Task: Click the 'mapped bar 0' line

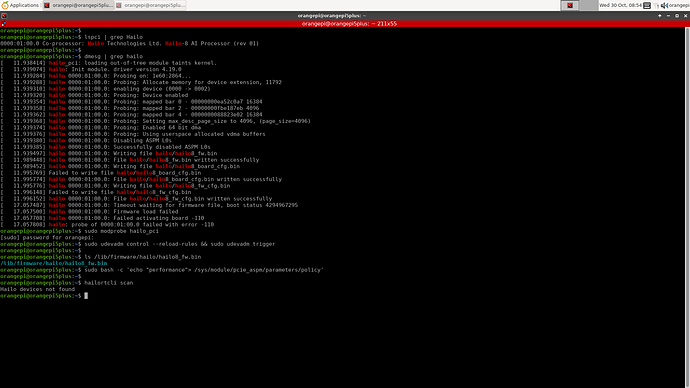Action: pyautogui.click(x=131, y=102)
